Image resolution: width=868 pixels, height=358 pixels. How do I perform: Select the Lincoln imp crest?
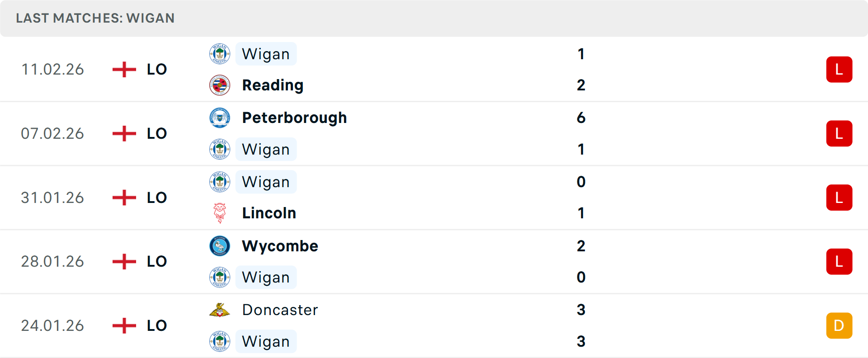[220, 212]
